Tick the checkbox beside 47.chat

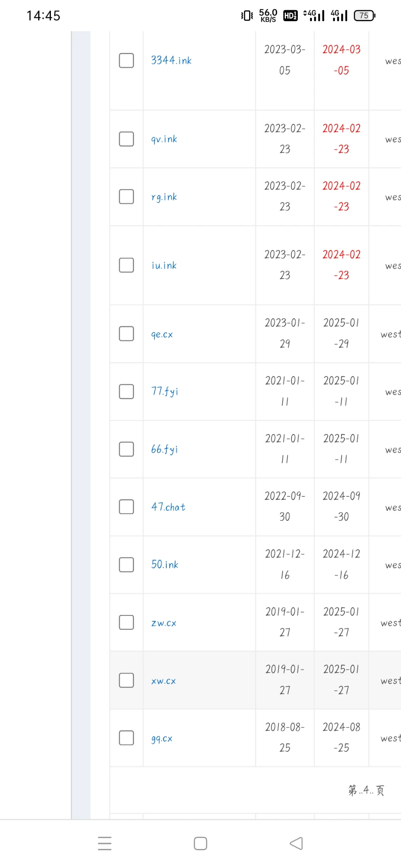[x=126, y=507]
